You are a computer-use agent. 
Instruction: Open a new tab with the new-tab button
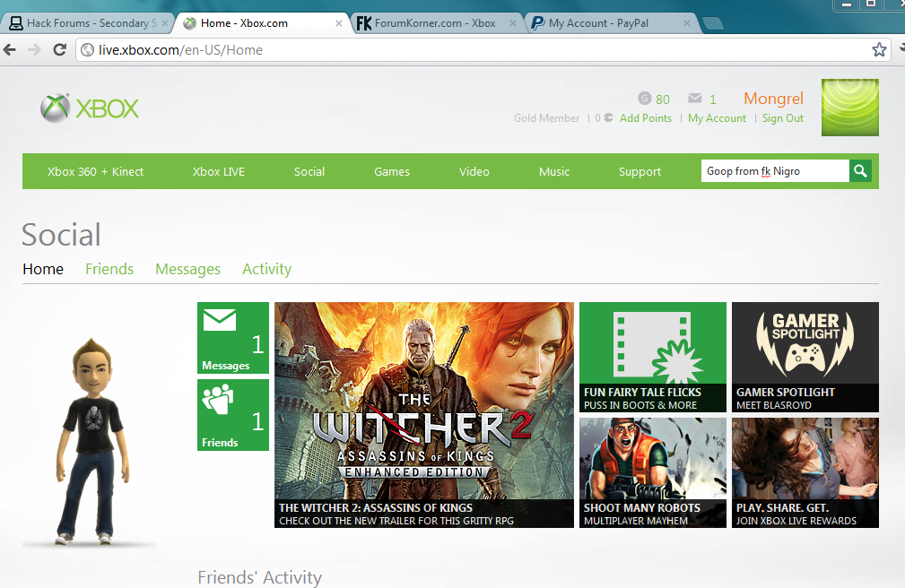pos(713,23)
